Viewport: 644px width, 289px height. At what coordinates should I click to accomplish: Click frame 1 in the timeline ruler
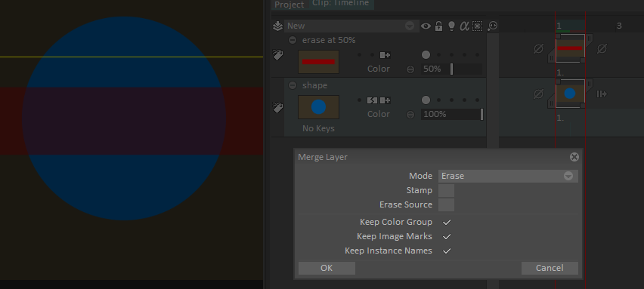coord(559,26)
